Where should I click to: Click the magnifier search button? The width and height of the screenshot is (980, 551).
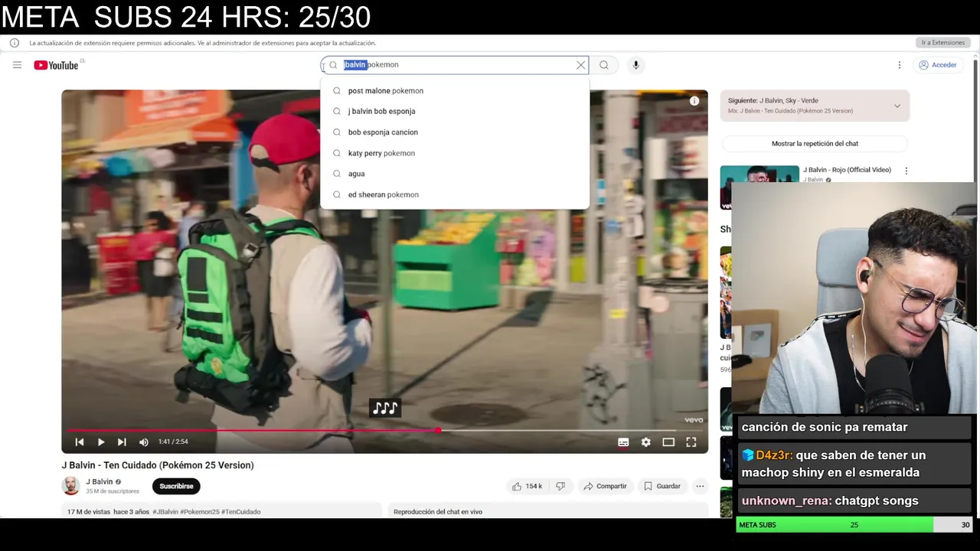tap(604, 65)
